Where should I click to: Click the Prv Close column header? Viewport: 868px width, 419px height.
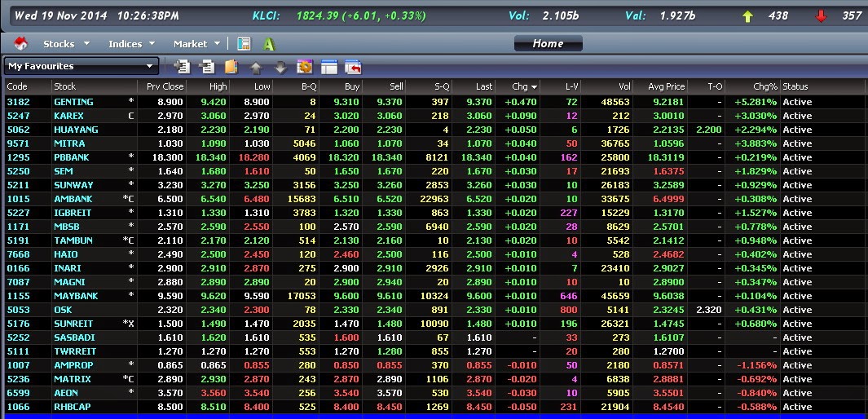coord(161,86)
